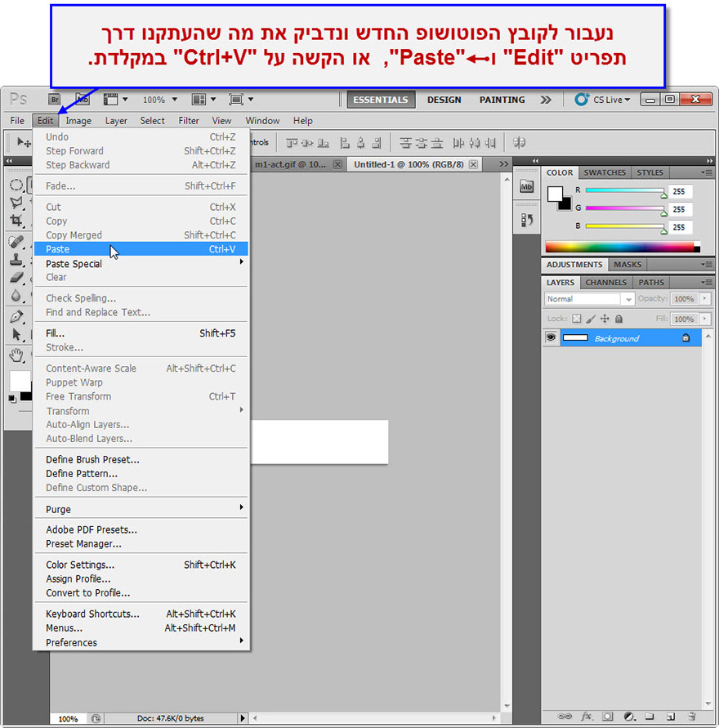This screenshot has height=728, width=719.
Task: Launch Adobe Bridge from the Br icon
Action: tap(55, 100)
